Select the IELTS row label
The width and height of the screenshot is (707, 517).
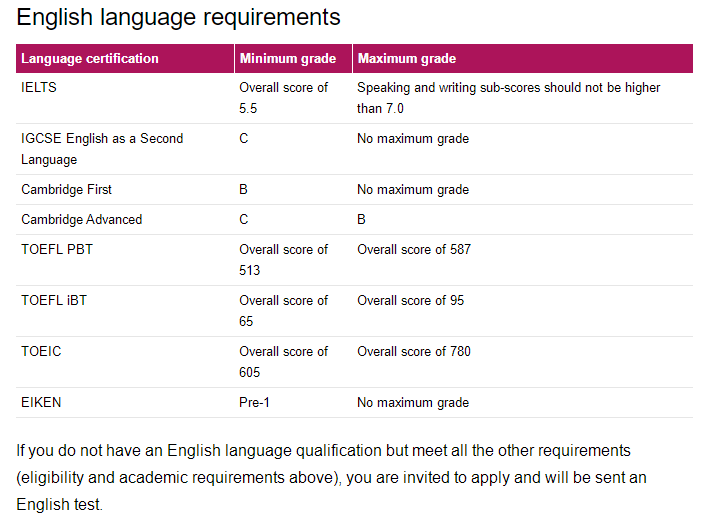click(x=39, y=87)
